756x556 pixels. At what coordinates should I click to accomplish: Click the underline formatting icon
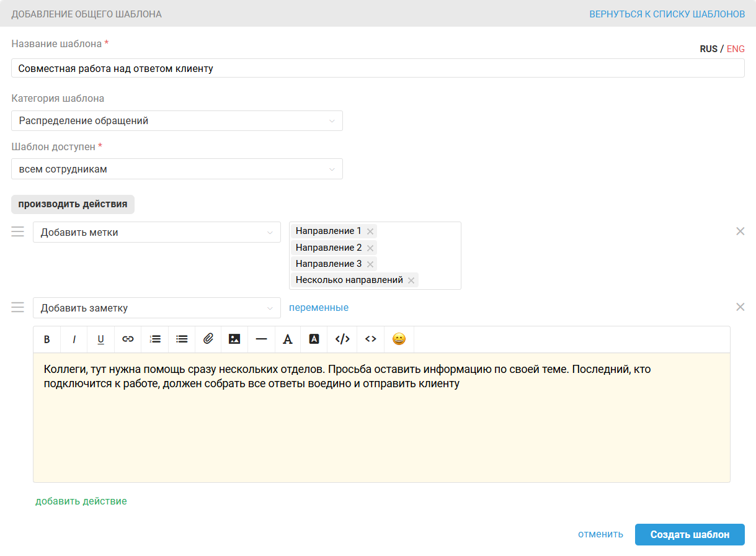(x=100, y=339)
